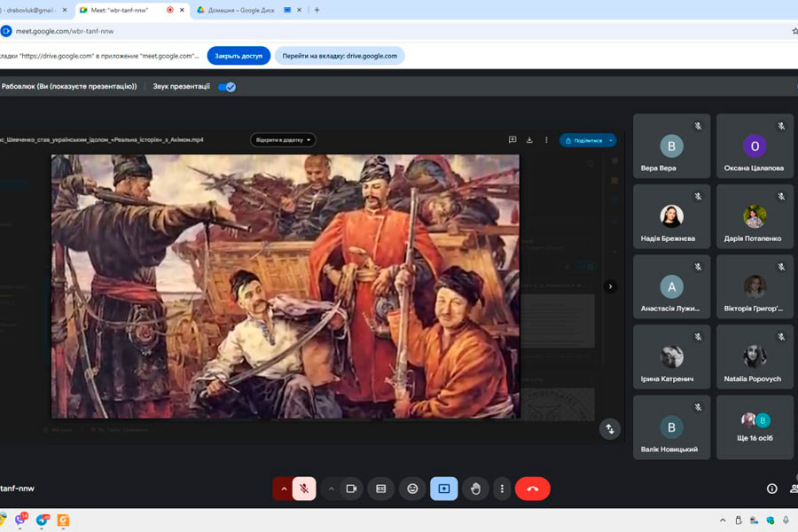Open the 'Відкрити в додатку' dropdown
798x532 pixels.
(x=283, y=140)
